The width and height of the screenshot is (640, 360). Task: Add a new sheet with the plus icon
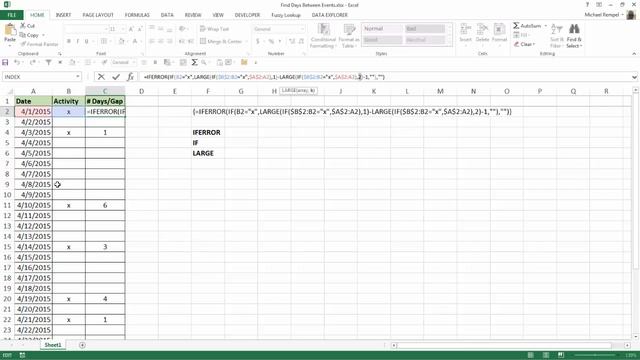82,345
